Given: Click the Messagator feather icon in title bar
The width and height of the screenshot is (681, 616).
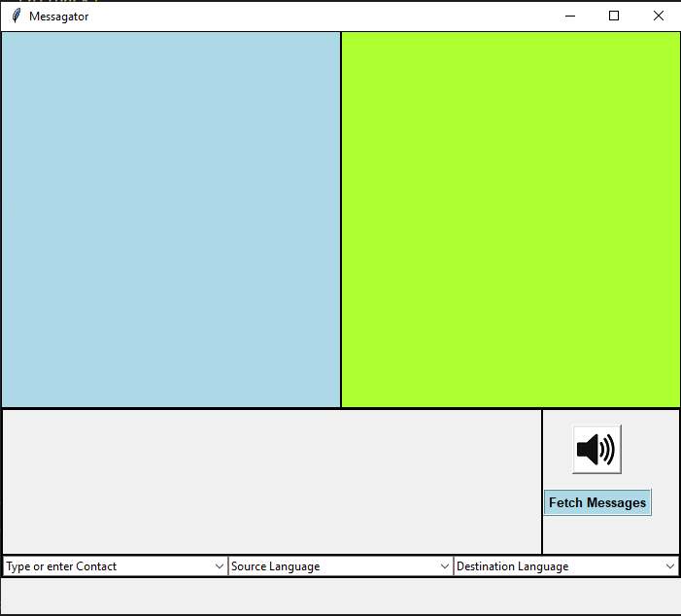Looking at the screenshot, I should (17, 17).
